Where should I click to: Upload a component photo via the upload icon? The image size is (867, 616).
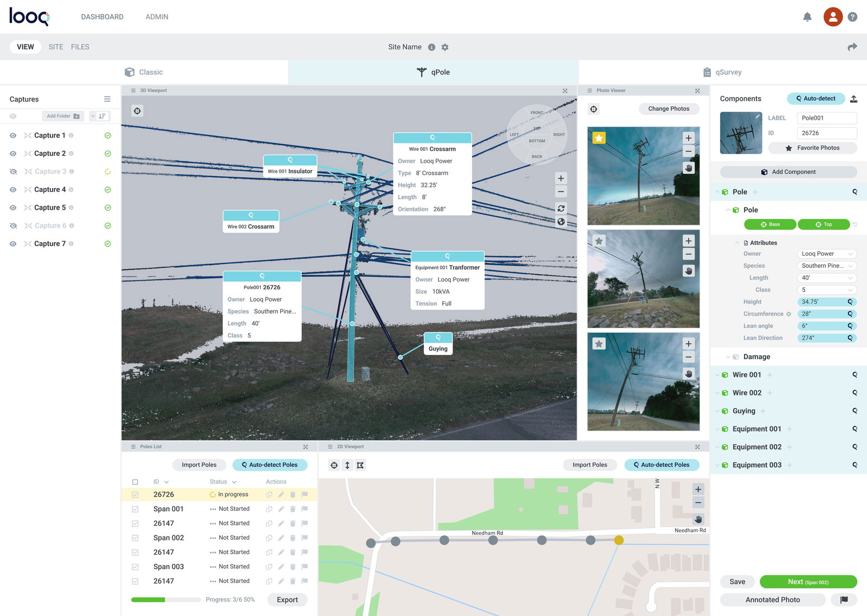(x=854, y=99)
